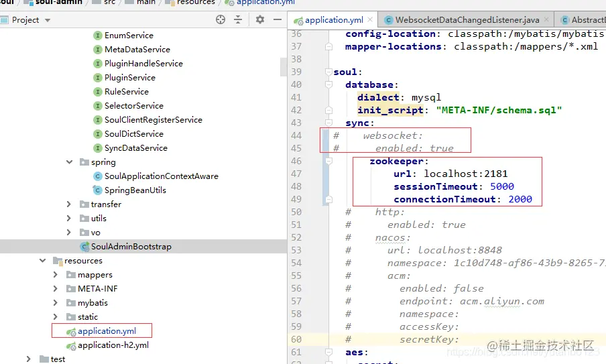Expand the test folder

28,359
